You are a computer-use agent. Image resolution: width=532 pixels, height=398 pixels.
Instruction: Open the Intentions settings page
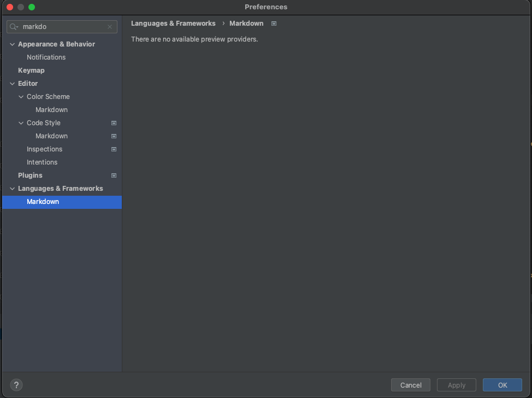(42, 162)
